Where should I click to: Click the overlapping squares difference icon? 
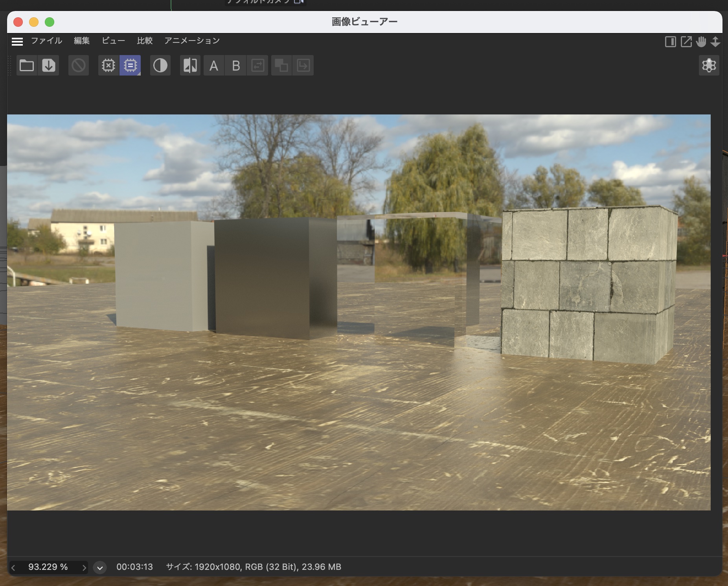point(281,65)
